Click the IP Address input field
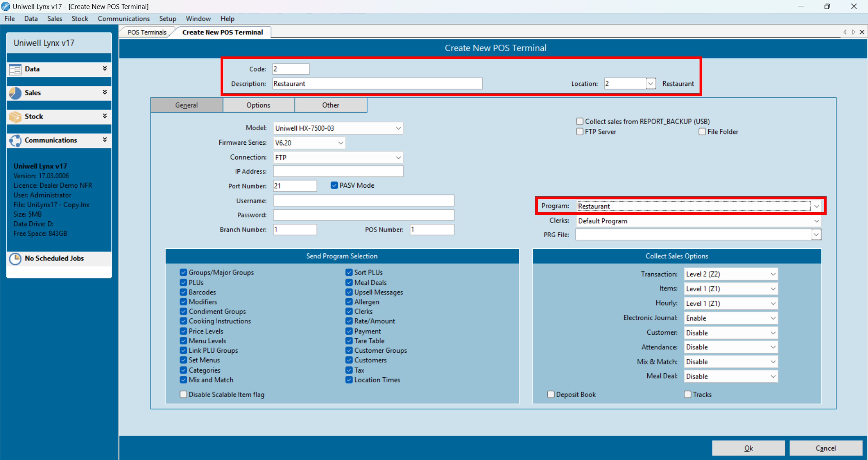The height and width of the screenshot is (460, 868). click(x=338, y=171)
